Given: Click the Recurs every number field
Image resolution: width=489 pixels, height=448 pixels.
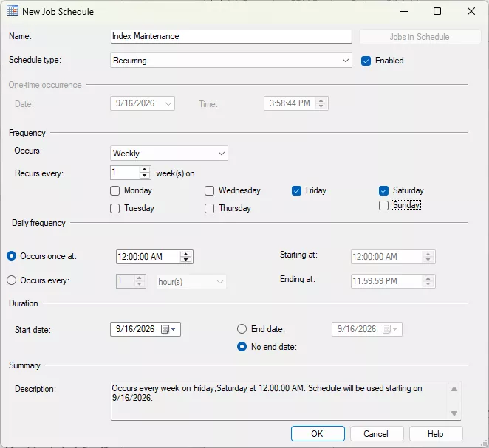Looking at the screenshot, I should (x=125, y=172).
